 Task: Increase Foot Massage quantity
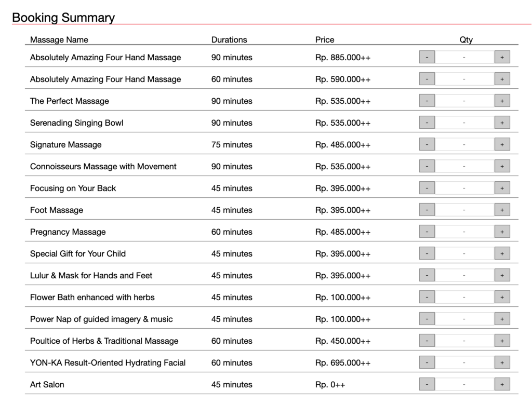(x=502, y=210)
